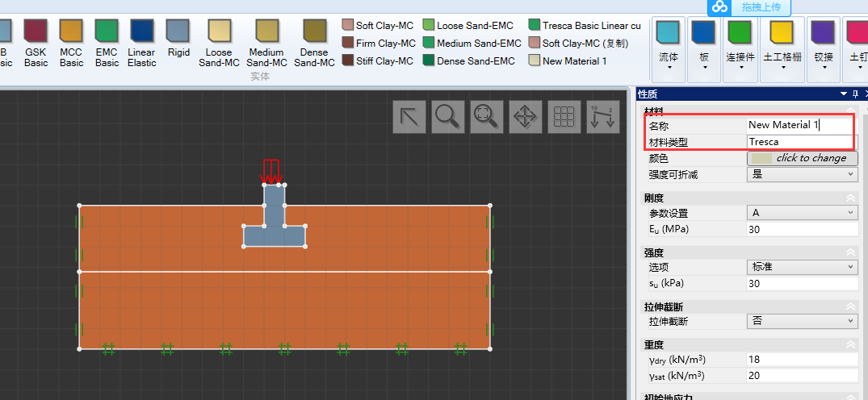The width and height of the screenshot is (868, 400).
Task: Select the Linear Elastic material
Action: [142, 44]
